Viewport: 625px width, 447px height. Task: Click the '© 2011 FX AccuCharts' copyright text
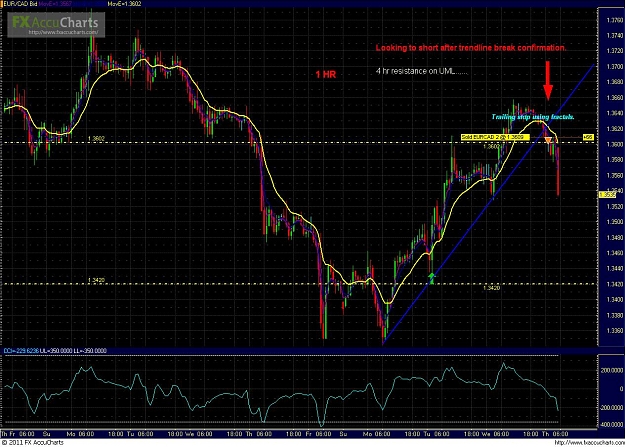tap(32, 443)
